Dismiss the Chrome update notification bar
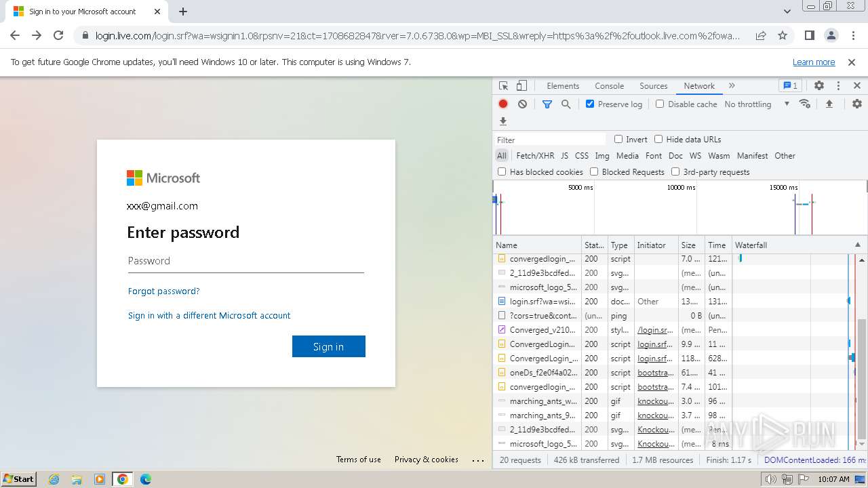Screen dimensions: 868x488 coord(852,62)
